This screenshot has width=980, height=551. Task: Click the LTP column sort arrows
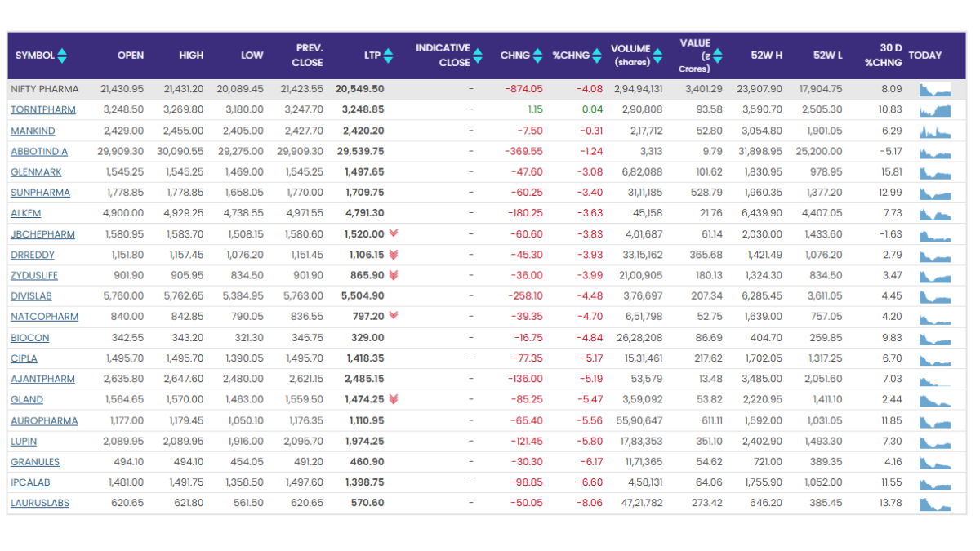[388, 56]
